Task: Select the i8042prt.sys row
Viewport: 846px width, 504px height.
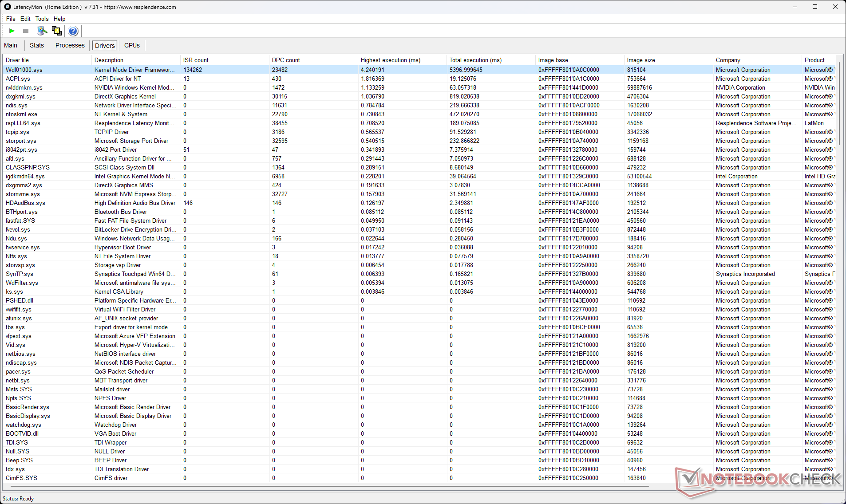Action: tap(419, 150)
